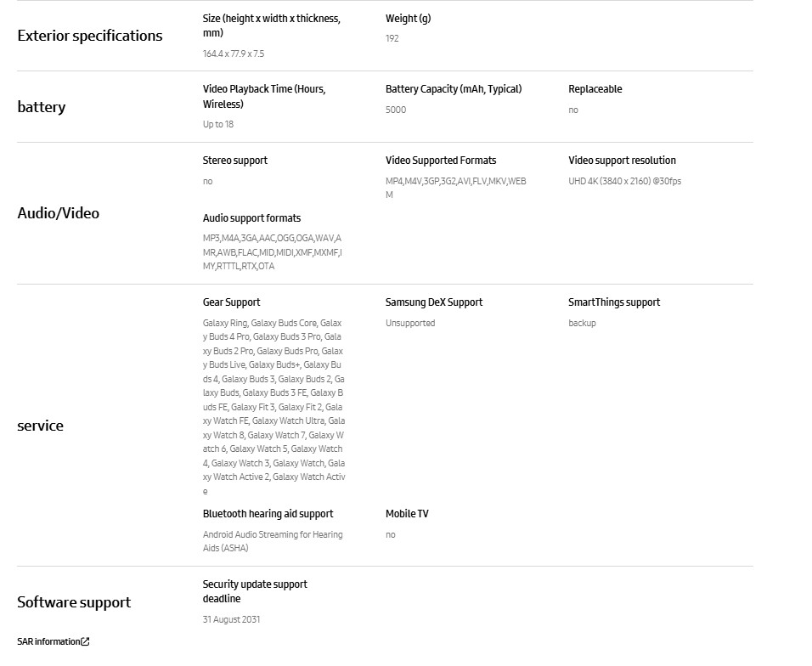812x666 pixels.
Task: Click the Audio/Video section heading
Action: point(58,213)
